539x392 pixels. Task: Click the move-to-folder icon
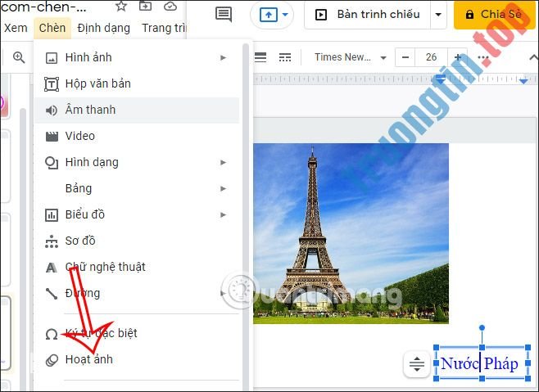click(146, 6)
